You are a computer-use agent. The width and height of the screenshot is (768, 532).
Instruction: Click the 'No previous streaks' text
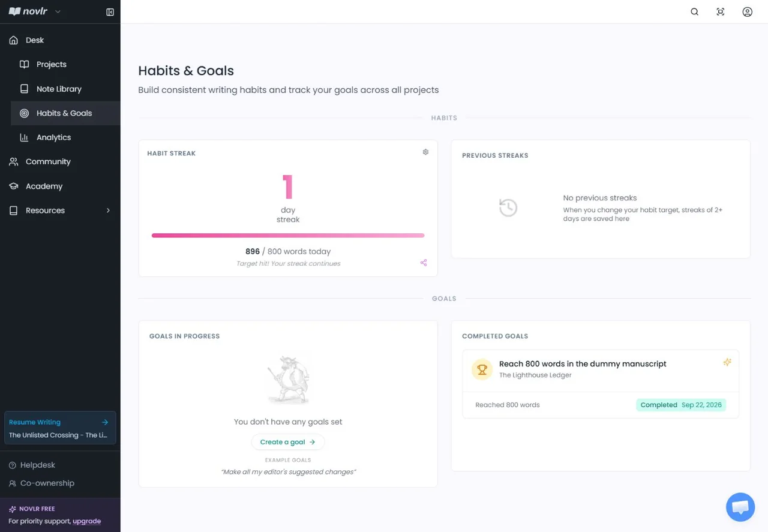click(x=600, y=198)
